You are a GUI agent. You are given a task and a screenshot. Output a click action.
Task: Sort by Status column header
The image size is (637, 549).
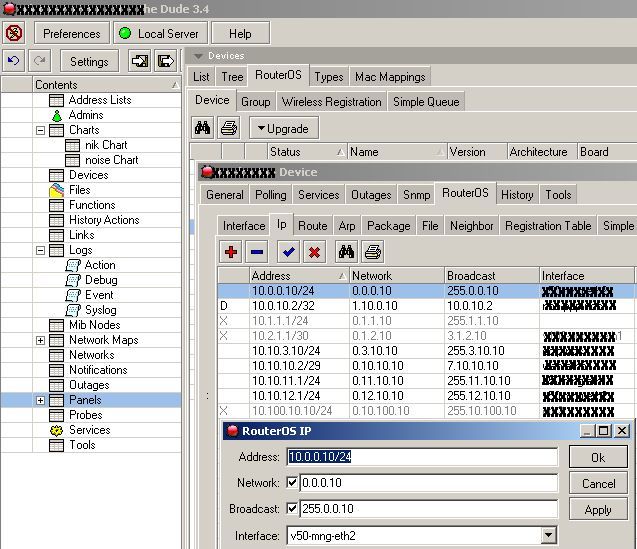[307, 152]
